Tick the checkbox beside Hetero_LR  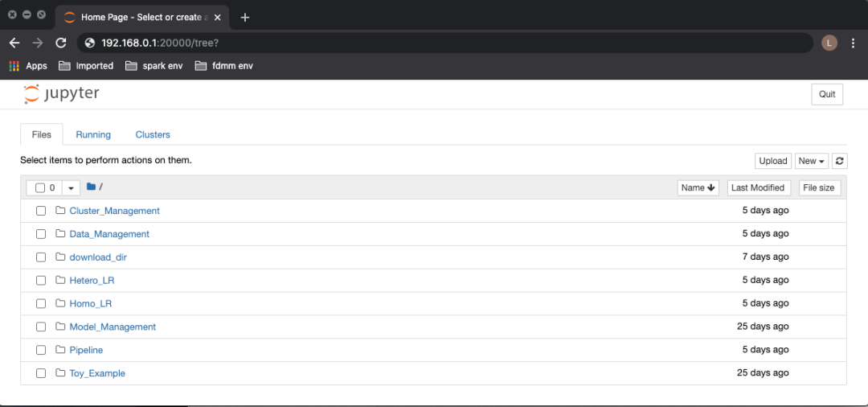pyautogui.click(x=41, y=281)
